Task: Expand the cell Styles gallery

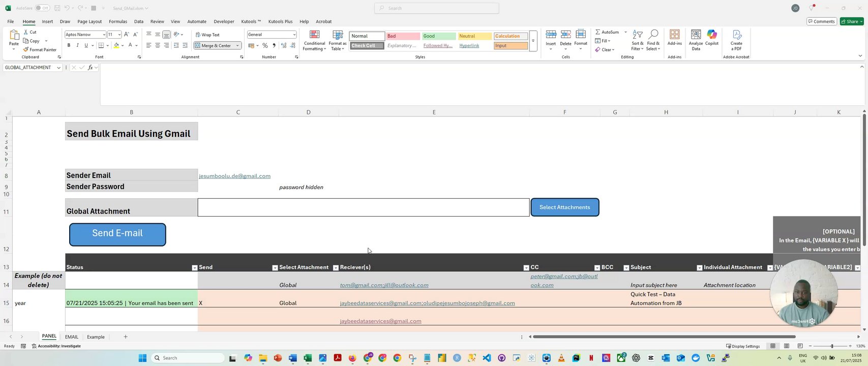Action: 533,41
